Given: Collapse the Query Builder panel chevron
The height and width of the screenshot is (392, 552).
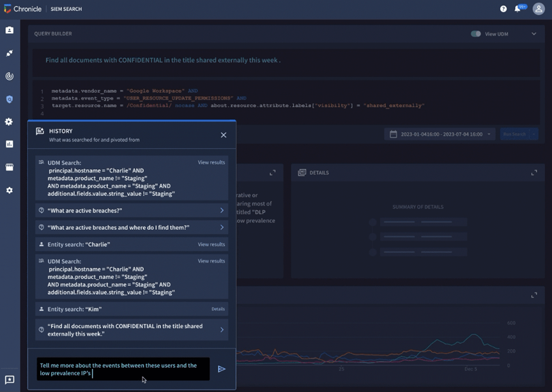Looking at the screenshot, I should click(534, 34).
